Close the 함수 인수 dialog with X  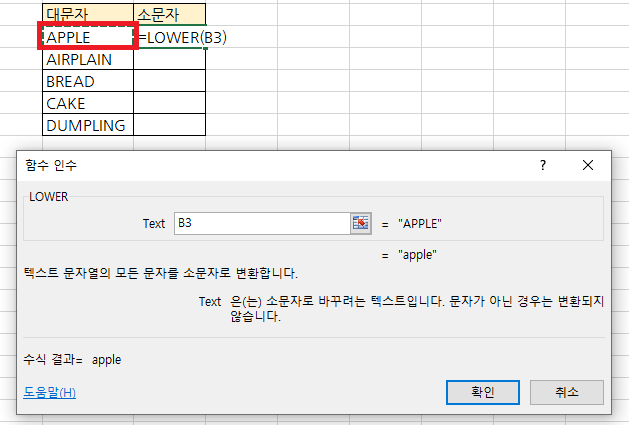coord(588,165)
